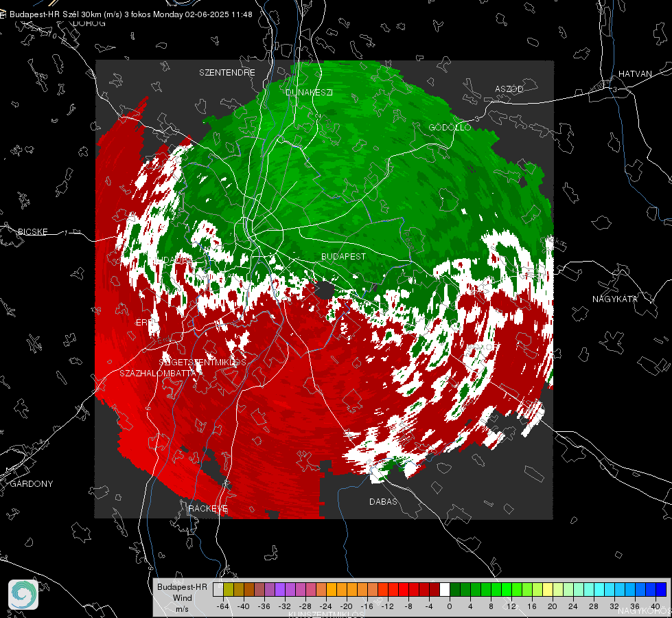Click the RÁCKEVE label
The image size is (672, 618).
(x=208, y=509)
